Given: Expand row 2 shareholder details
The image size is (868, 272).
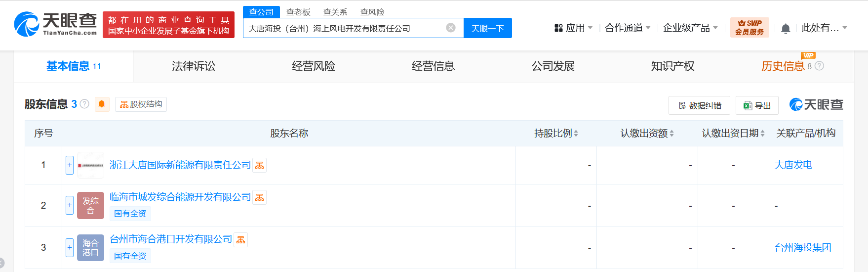Looking at the screenshot, I should coord(70,205).
